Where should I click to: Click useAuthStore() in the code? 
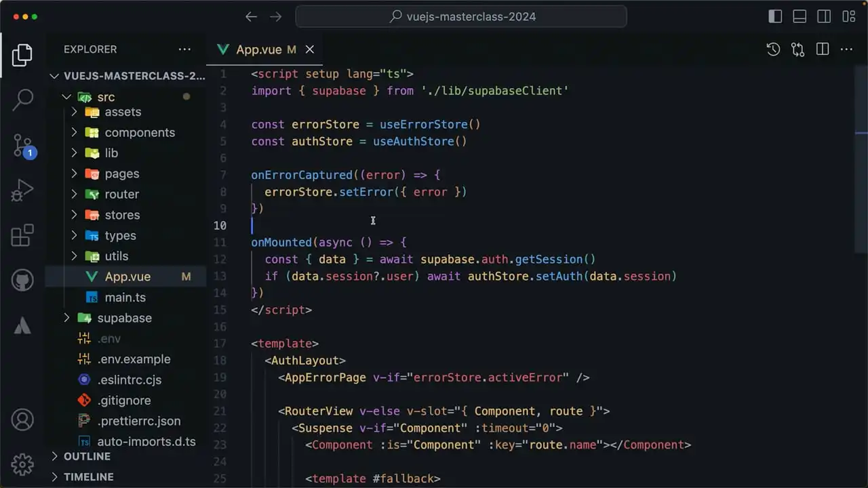420,142
